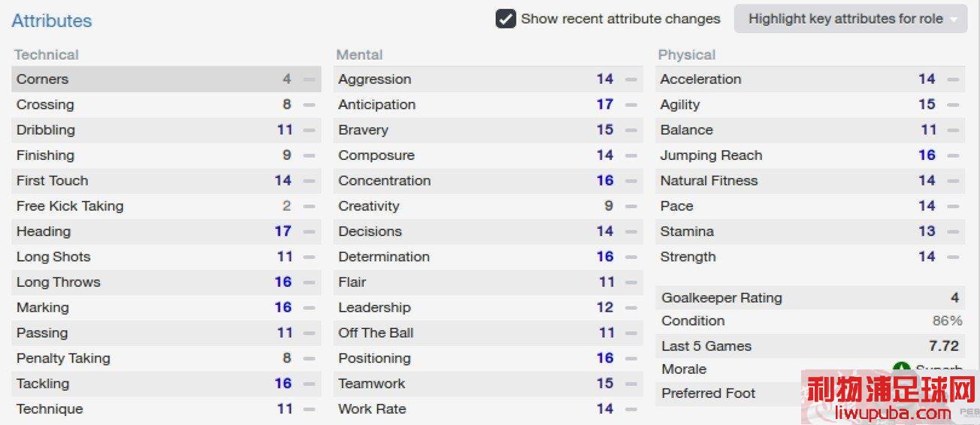Image resolution: width=980 pixels, height=425 pixels.
Task: Click the change indicator beside Acceleration
Action: click(953, 79)
